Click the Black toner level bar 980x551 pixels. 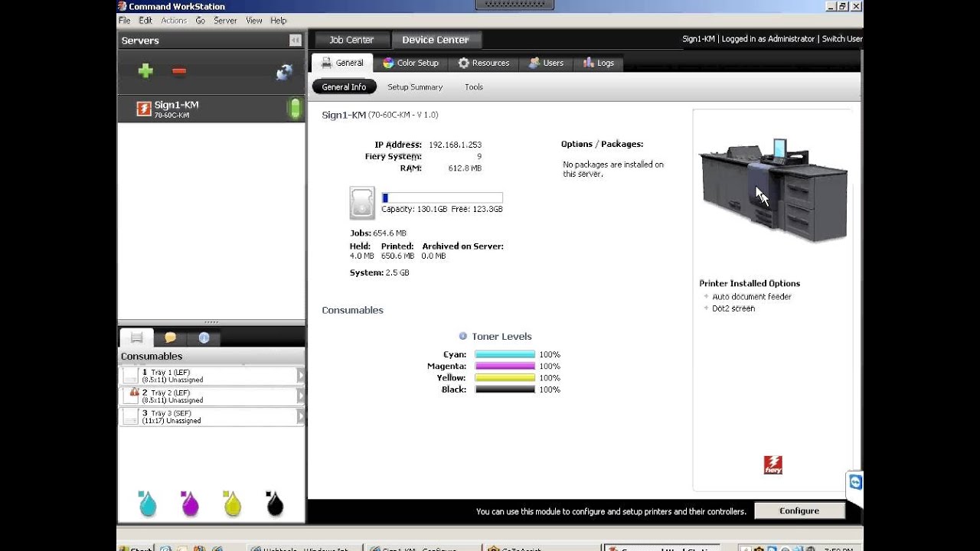pos(505,390)
